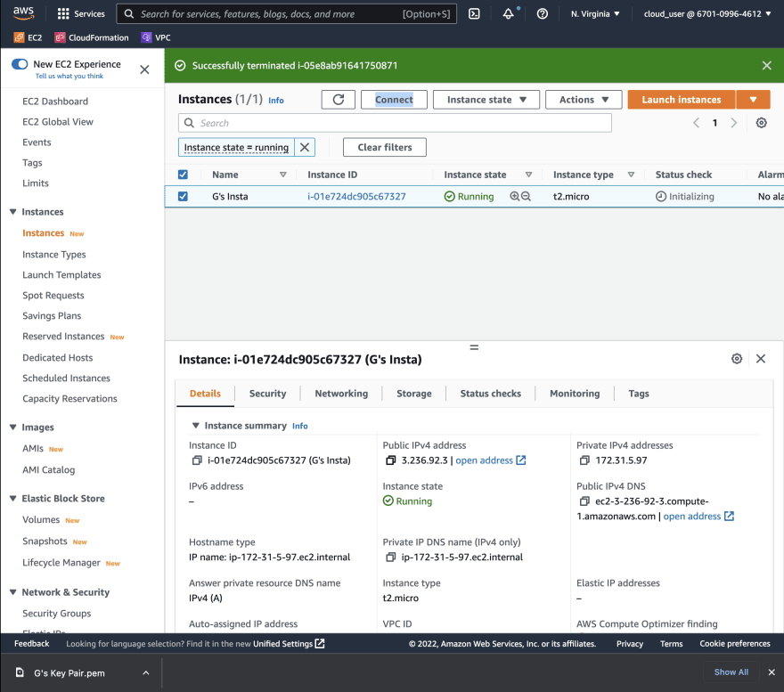
Task: Open the help question mark icon
Action: coord(542,14)
